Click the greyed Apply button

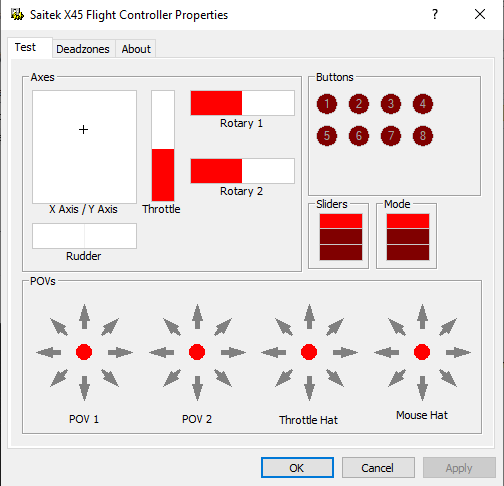(x=459, y=468)
